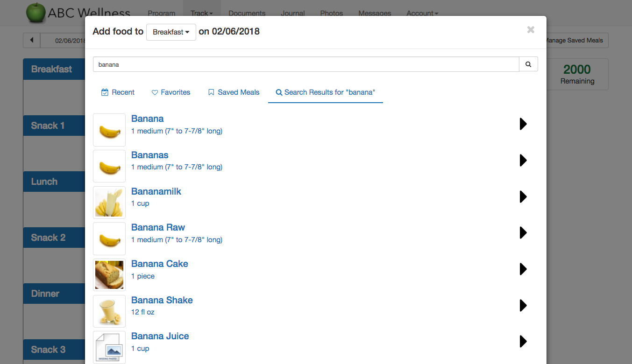Click the Bananamilk thumbnail image
The height and width of the screenshot is (364, 632).
click(109, 203)
